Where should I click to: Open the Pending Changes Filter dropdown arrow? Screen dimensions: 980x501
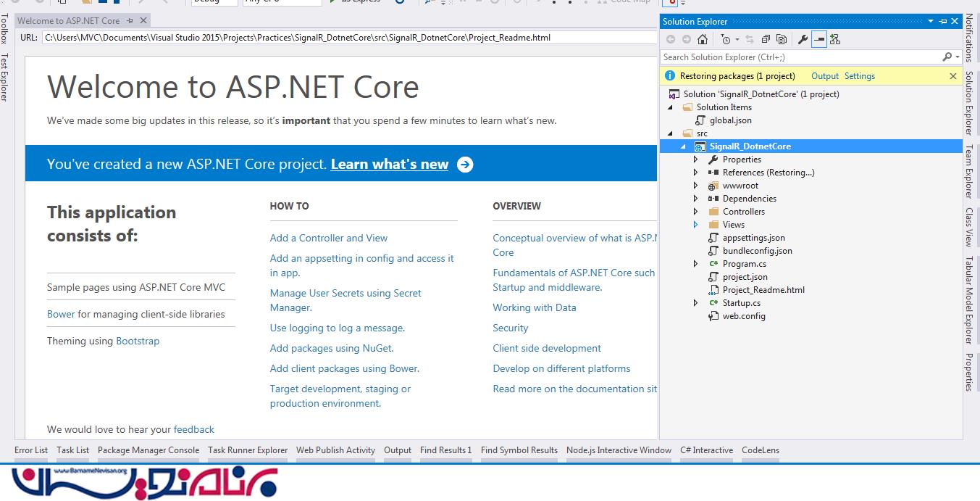tap(737, 39)
